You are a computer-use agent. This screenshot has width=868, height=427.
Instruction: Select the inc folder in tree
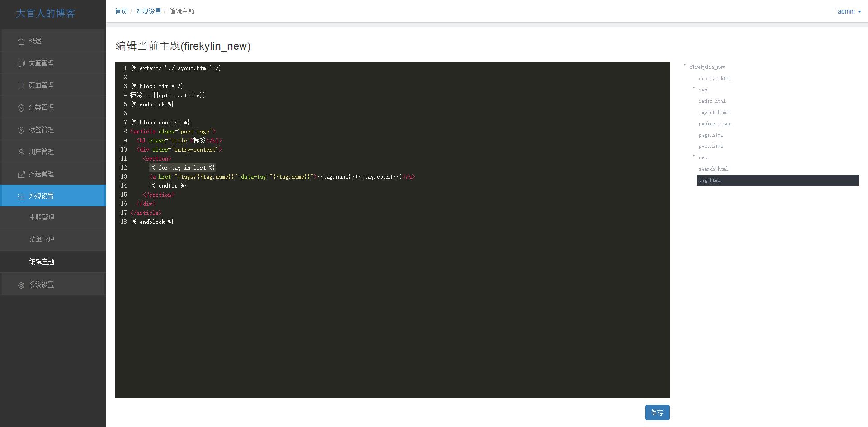pyautogui.click(x=703, y=90)
